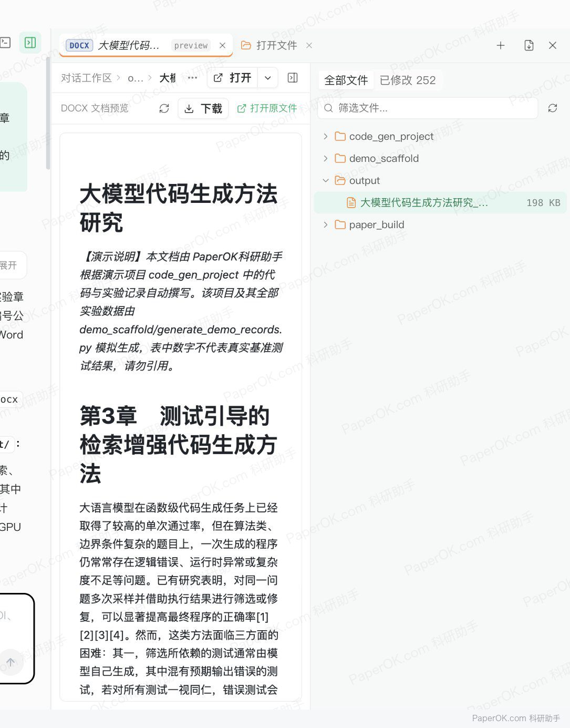
Task: Click the plus icon to add tab
Action: [501, 45]
